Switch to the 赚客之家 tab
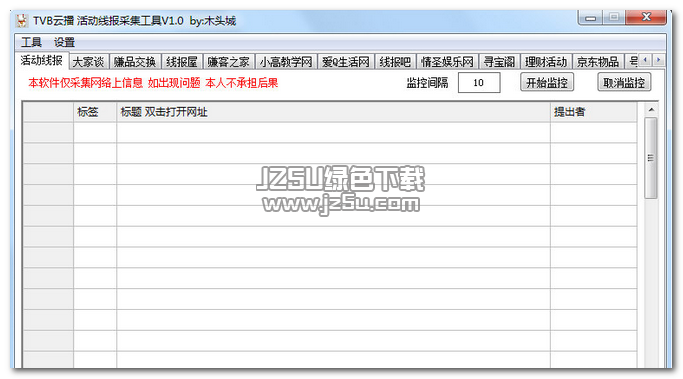The image size is (683, 379). click(x=228, y=62)
